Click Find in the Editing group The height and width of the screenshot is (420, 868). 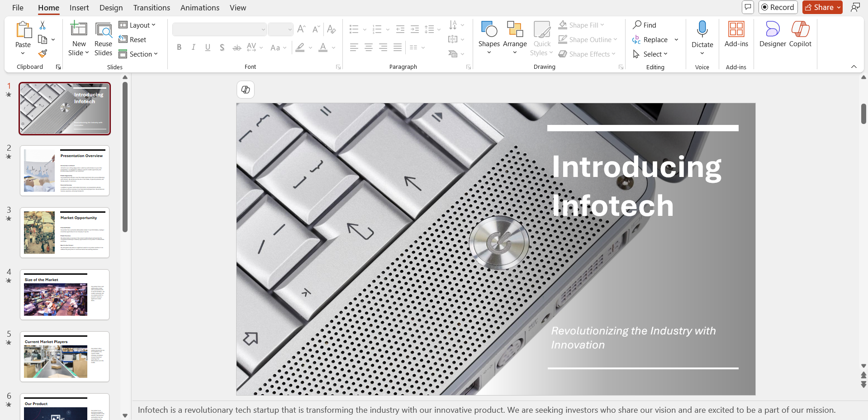pyautogui.click(x=645, y=25)
